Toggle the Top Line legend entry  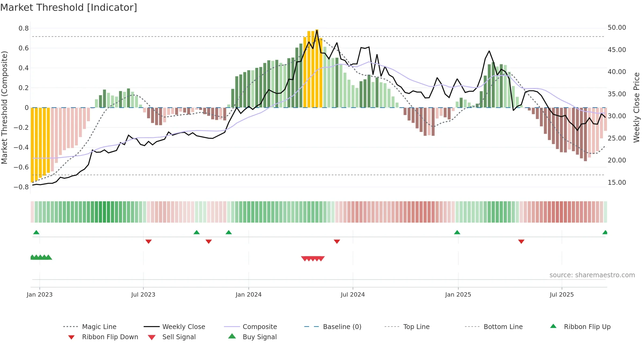coord(407,327)
